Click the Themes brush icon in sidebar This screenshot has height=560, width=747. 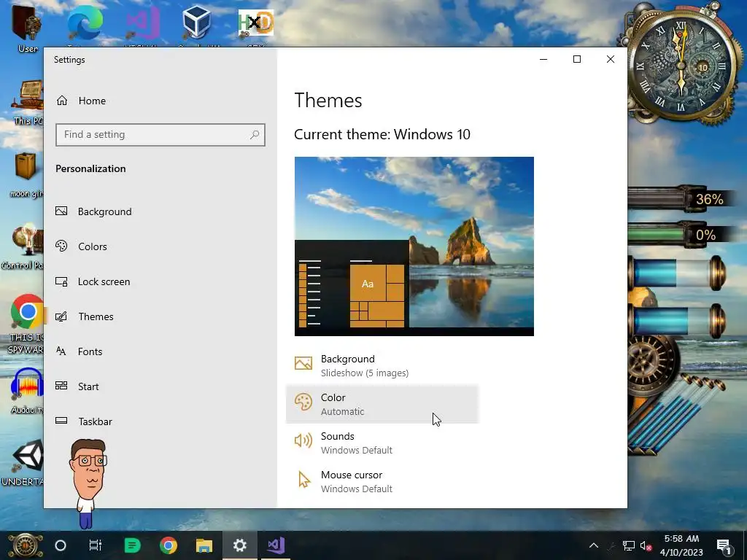[61, 316]
